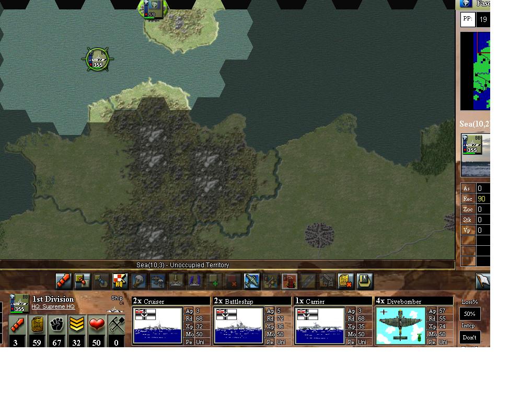Click the 4x Divebomber aircraft picture
532x399 pixels.
400,326
